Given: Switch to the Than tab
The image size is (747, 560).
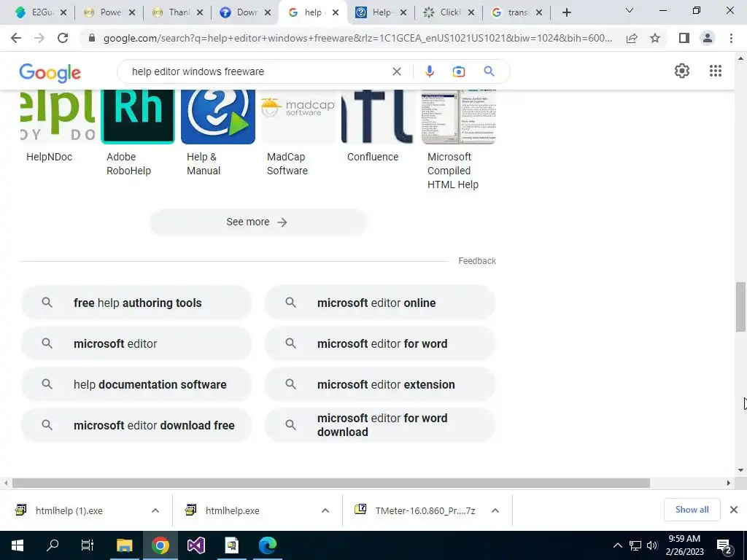Looking at the screenshot, I should click(177, 12).
